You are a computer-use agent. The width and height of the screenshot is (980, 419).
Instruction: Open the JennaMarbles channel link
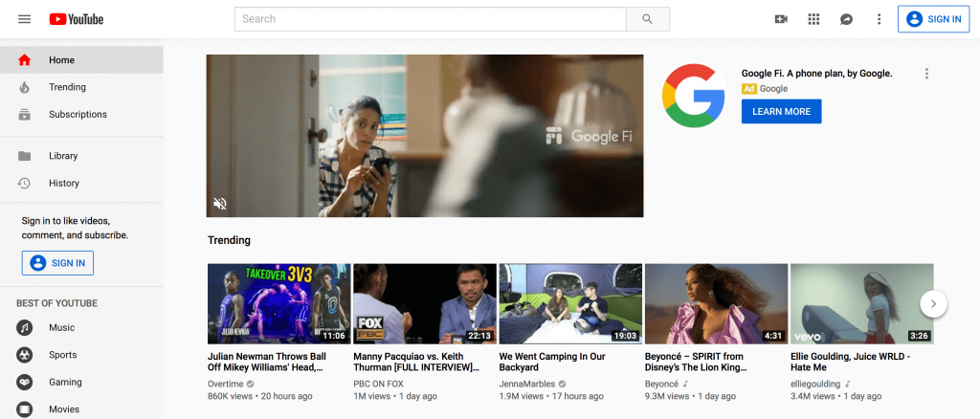click(528, 384)
